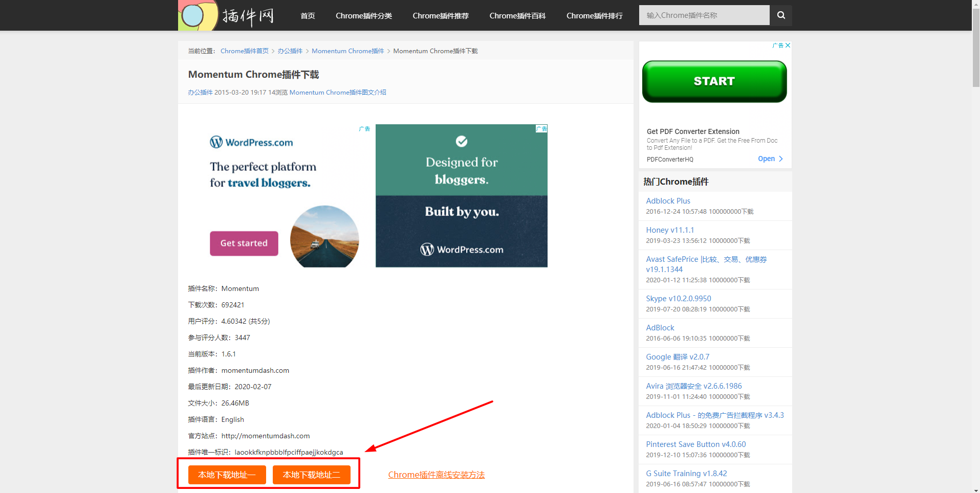Click 参与评分人数 value 3447
This screenshot has height=493, width=980.
click(243, 338)
